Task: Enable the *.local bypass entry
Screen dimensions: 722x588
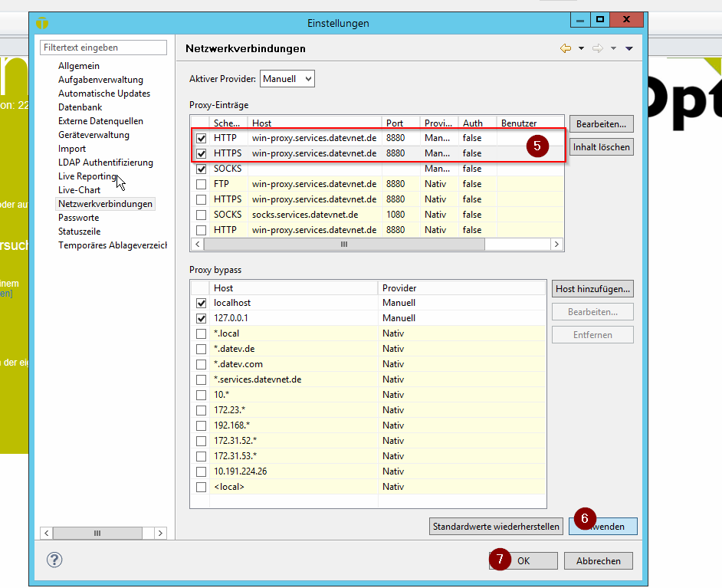Action: pyautogui.click(x=201, y=333)
